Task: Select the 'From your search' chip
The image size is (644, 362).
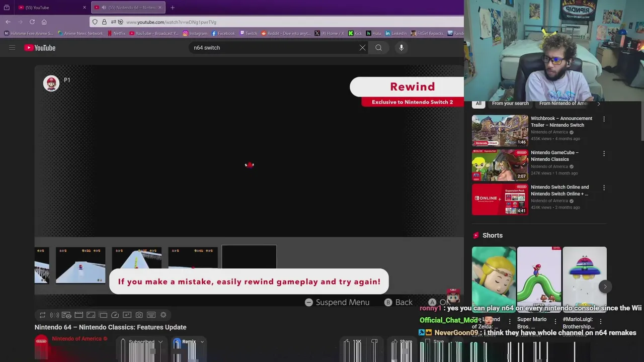Action: tap(510, 104)
